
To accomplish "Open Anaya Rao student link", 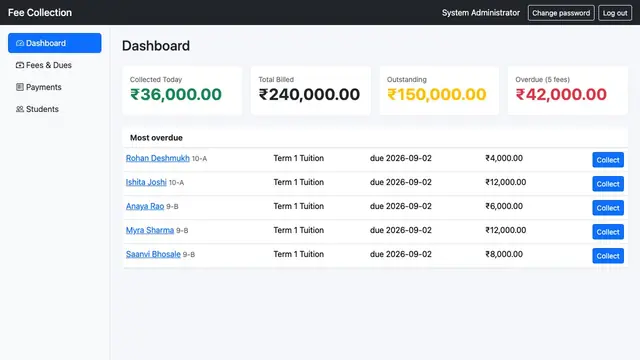I will [145, 206].
